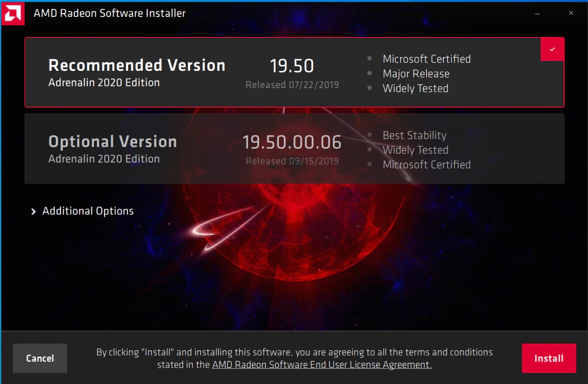Click the Cancel button
The image size is (588, 384).
tap(40, 358)
